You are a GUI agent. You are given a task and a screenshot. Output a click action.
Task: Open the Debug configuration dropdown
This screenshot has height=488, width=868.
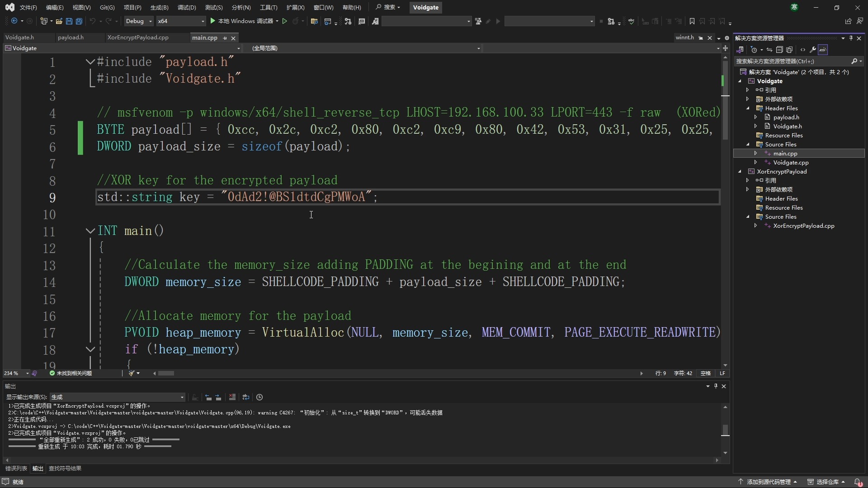point(138,21)
